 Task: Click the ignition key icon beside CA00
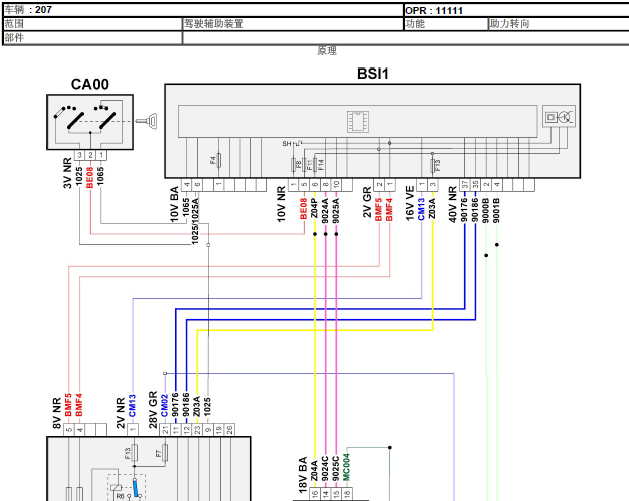coord(146,121)
